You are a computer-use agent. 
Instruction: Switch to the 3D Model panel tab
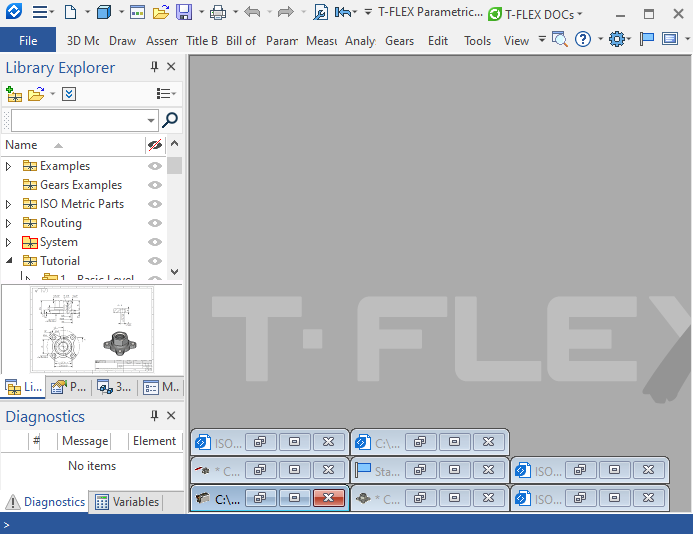(x=114, y=387)
